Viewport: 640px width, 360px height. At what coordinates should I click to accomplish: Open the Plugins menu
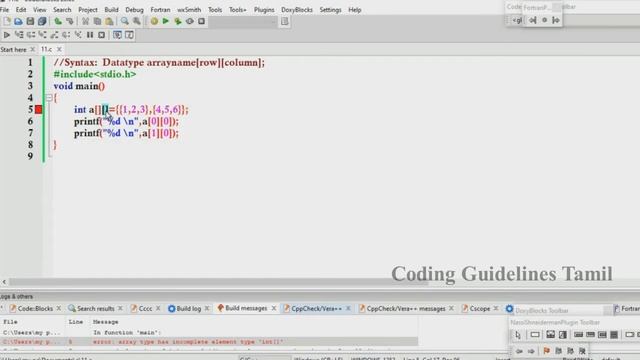[x=264, y=10]
